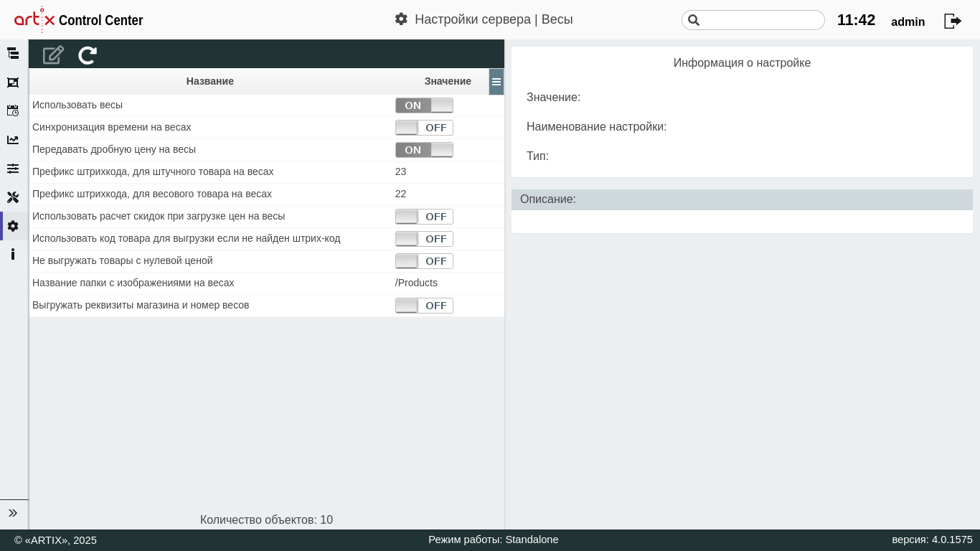
Task: Click the 'Значение' column header
Action: point(447,81)
